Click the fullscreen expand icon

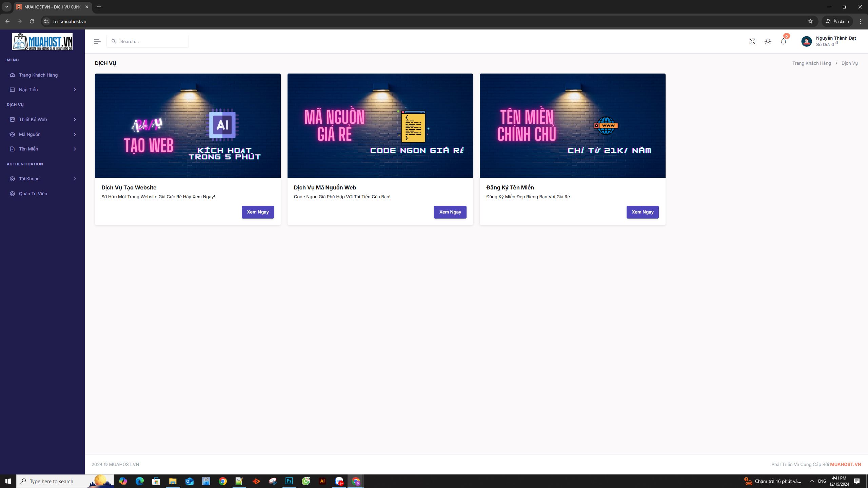click(752, 41)
